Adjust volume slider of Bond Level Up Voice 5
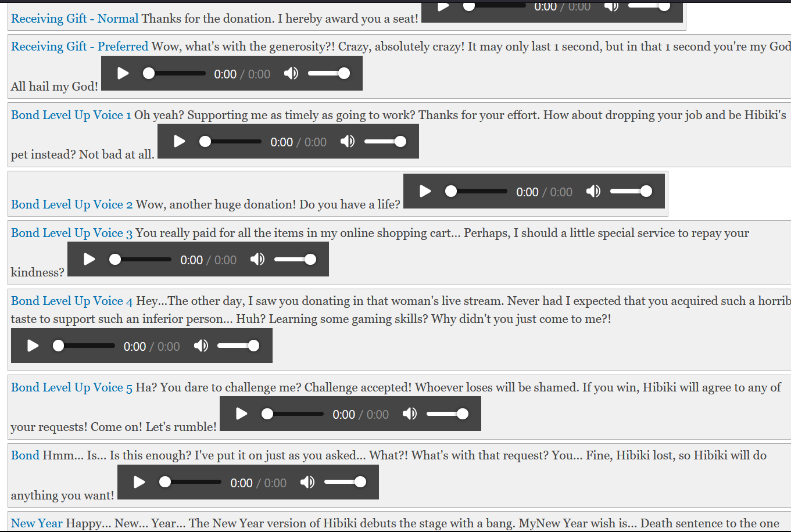Viewport: 791px width, 532px height. [x=448, y=414]
